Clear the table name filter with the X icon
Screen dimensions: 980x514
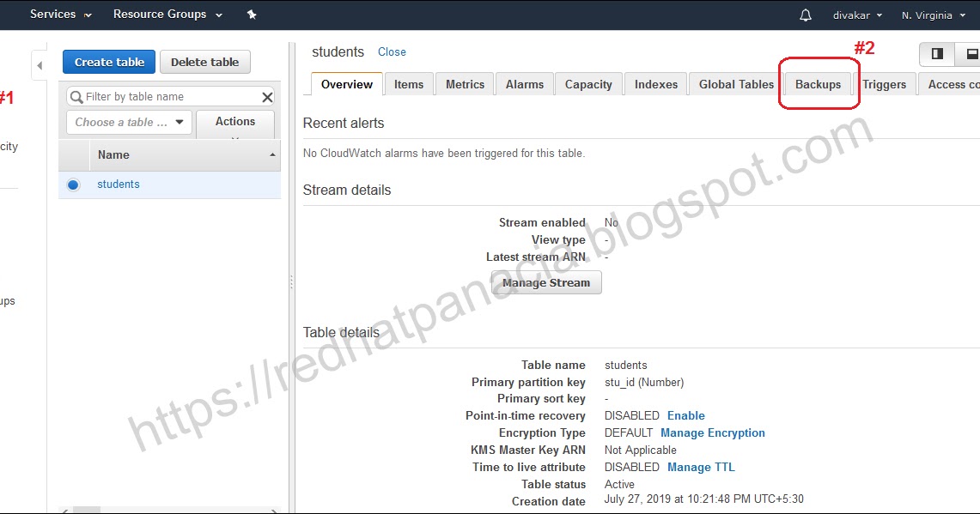[x=266, y=96]
